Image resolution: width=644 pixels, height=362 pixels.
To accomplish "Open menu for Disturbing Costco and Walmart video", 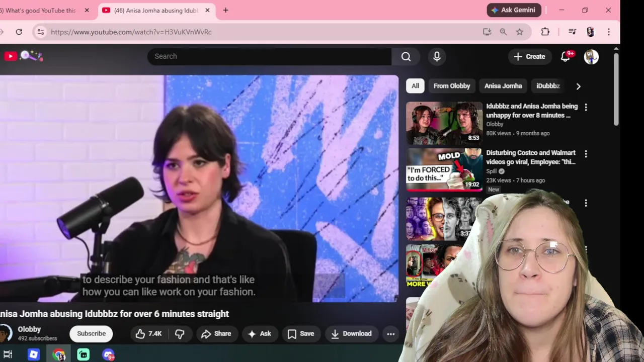I will 586,154.
